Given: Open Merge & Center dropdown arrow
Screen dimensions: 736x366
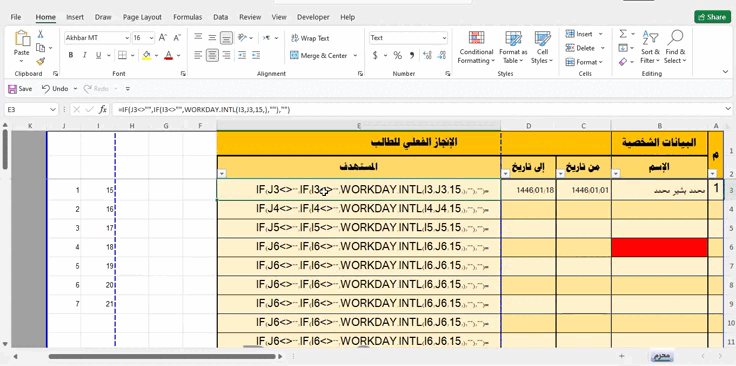Looking at the screenshot, I should [x=355, y=55].
